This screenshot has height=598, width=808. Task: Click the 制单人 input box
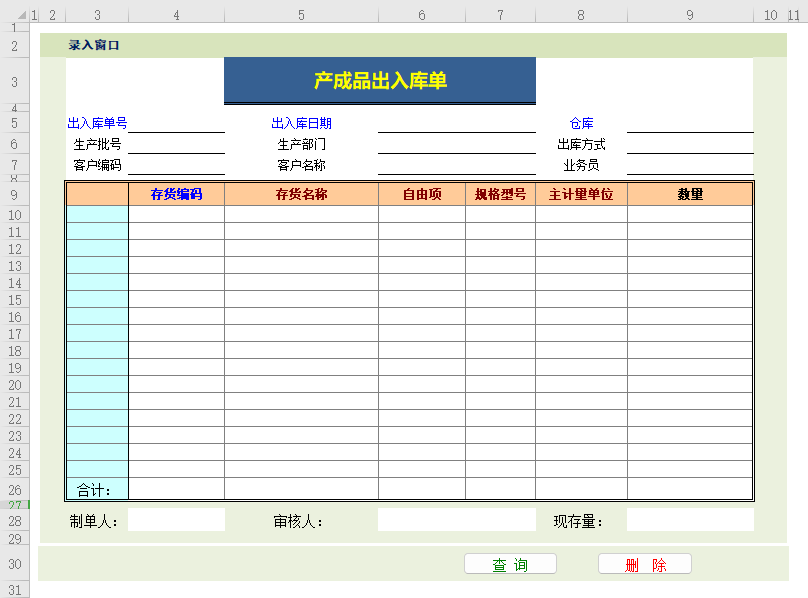coord(176,520)
